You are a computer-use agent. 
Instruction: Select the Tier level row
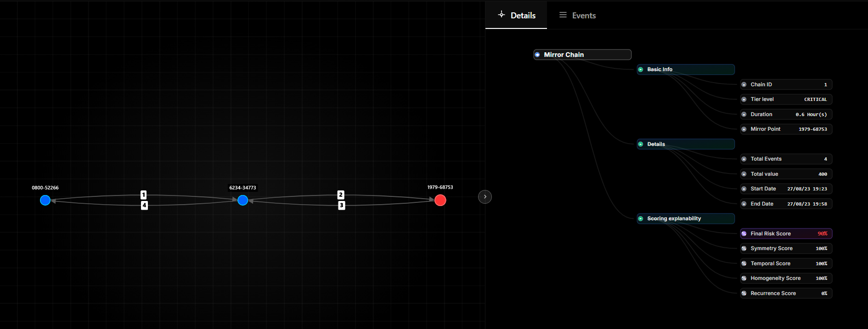click(x=786, y=99)
